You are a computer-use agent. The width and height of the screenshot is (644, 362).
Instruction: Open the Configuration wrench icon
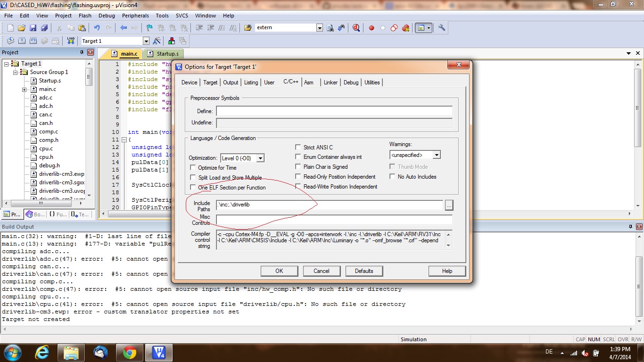click(x=441, y=27)
